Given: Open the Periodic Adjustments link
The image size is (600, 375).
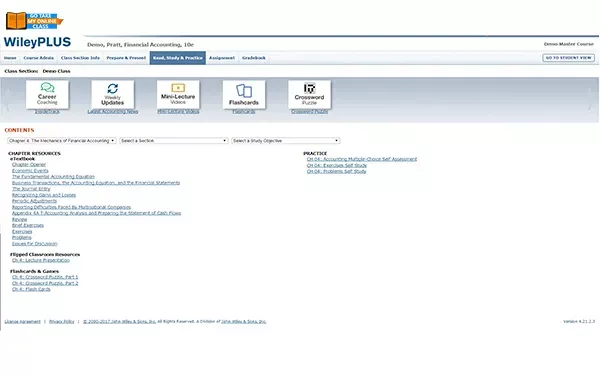Looking at the screenshot, I should point(34,201).
